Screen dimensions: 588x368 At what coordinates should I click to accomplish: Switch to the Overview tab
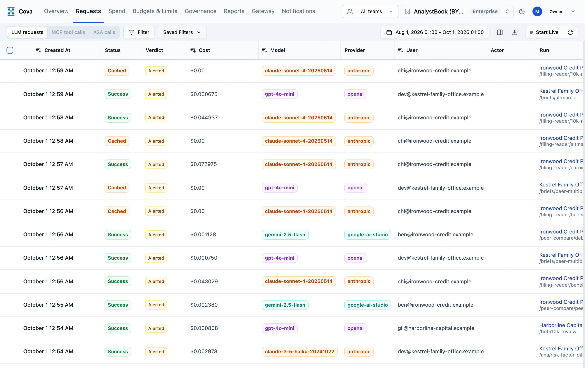tap(56, 11)
